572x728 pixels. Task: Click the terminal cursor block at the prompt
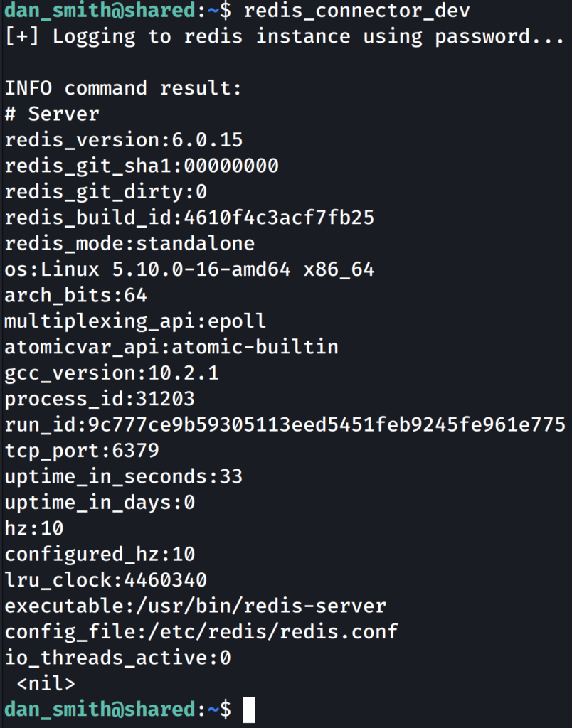point(248,710)
